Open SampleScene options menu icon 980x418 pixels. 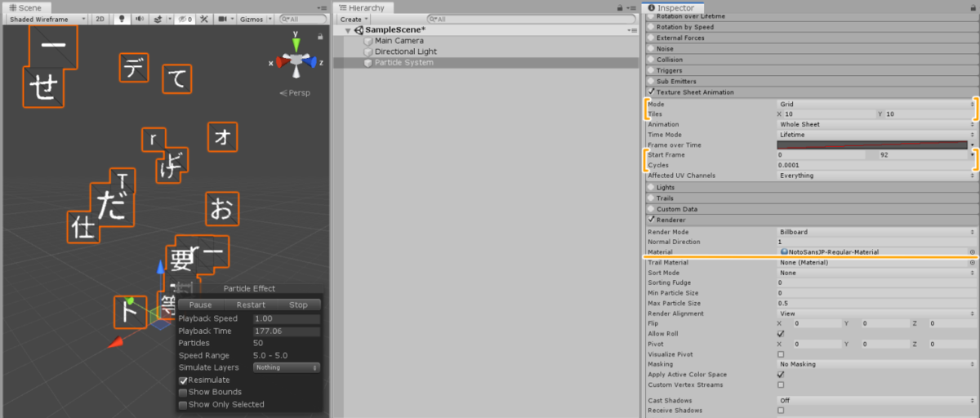click(632, 29)
